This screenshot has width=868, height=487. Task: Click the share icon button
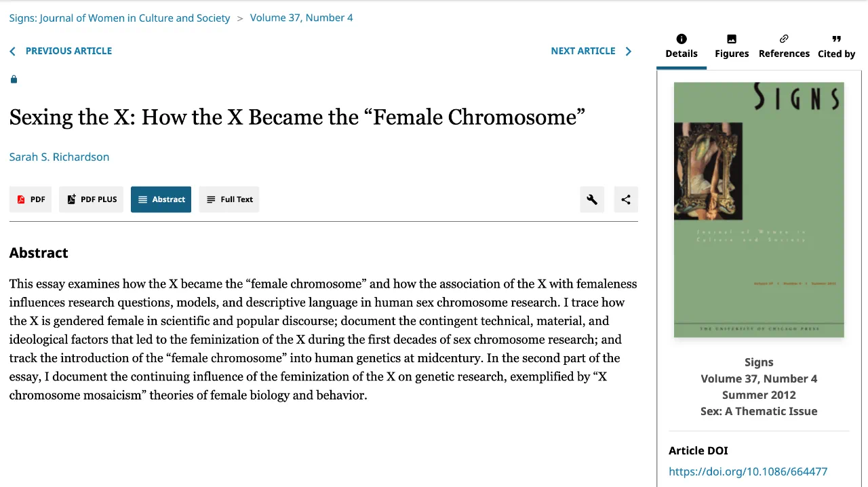click(x=626, y=199)
